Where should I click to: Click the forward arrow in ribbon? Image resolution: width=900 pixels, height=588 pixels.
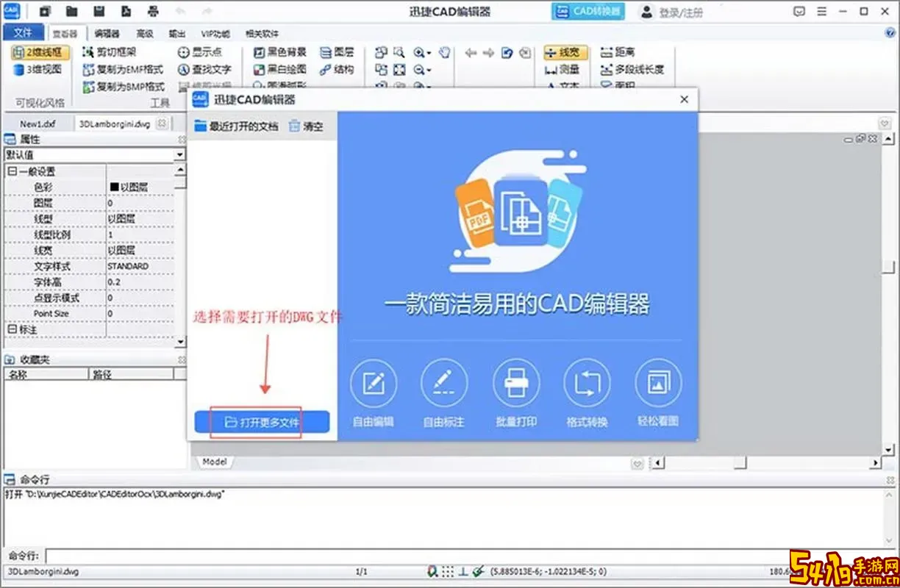pyautogui.click(x=489, y=52)
